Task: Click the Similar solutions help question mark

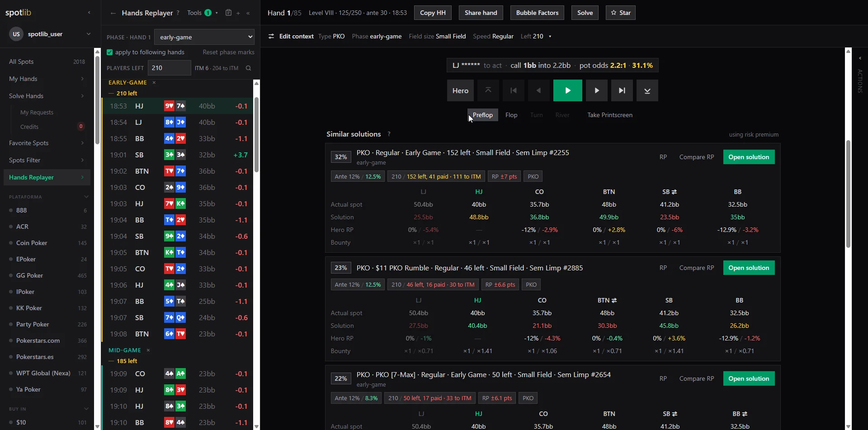Action: [x=389, y=134]
